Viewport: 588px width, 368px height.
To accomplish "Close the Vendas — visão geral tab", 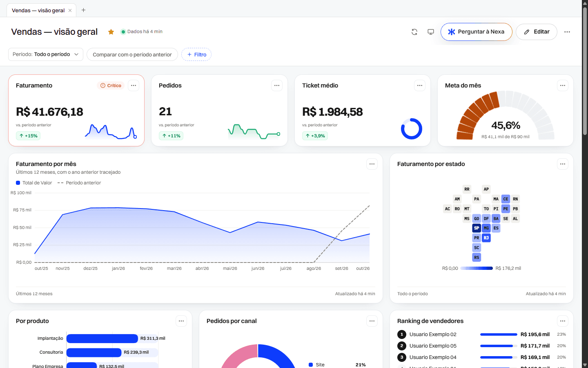I will click(70, 11).
